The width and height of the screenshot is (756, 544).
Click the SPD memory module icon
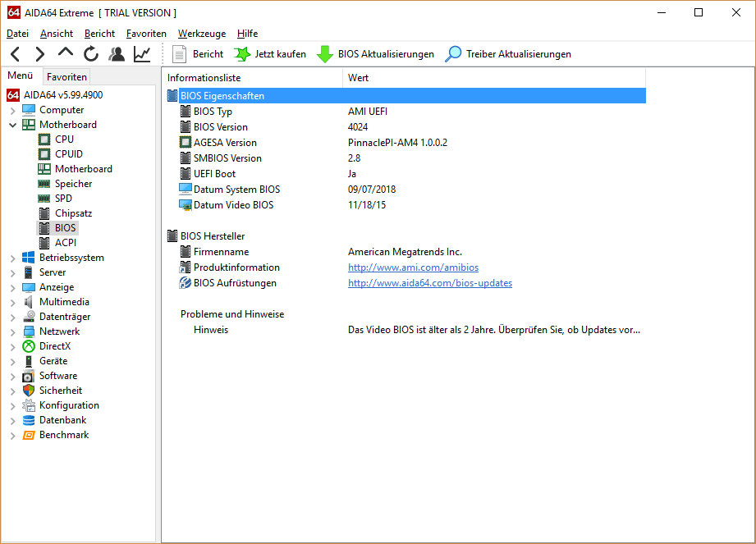click(44, 199)
